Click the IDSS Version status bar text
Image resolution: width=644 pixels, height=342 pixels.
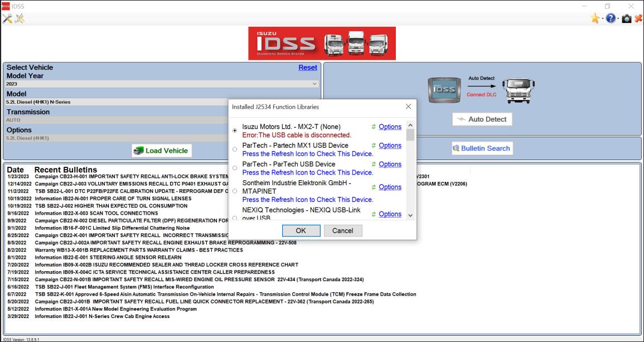click(21, 340)
